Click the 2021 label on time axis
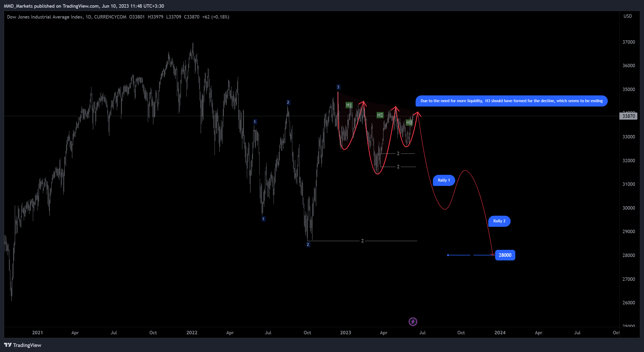This screenshot has width=644, height=352. [37, 333]
